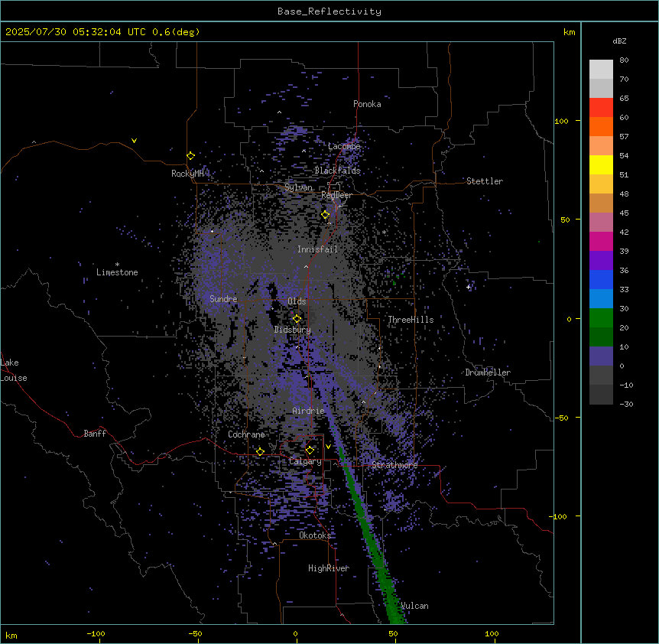Click the white plus marker north of Drumheller

coord(468,287)
